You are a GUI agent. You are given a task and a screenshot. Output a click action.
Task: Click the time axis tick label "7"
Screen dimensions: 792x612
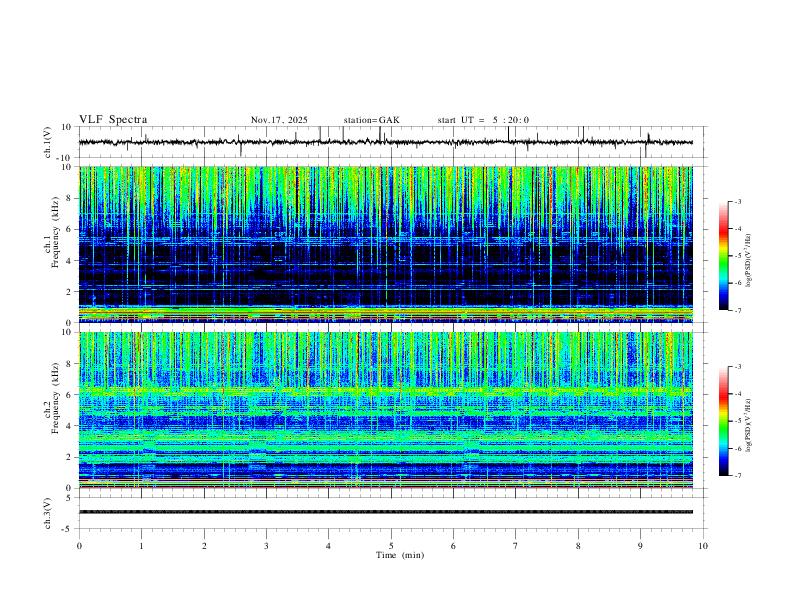click(516, 546)
